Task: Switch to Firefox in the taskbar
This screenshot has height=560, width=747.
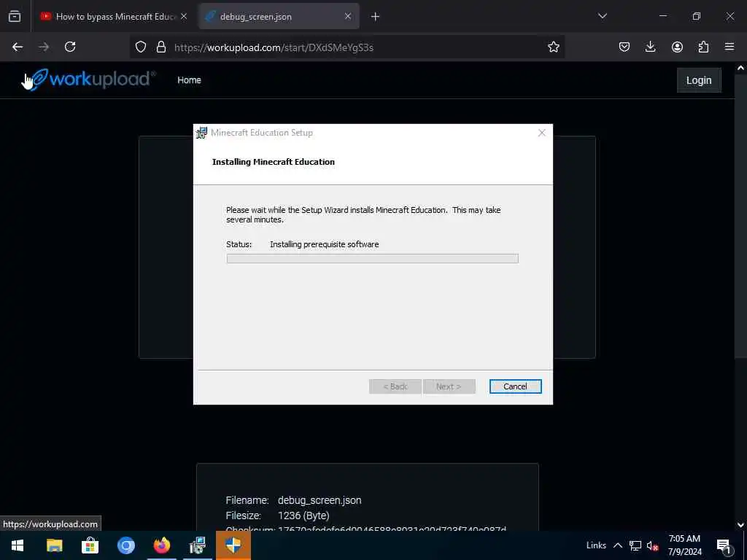Action: click(161, 545)
